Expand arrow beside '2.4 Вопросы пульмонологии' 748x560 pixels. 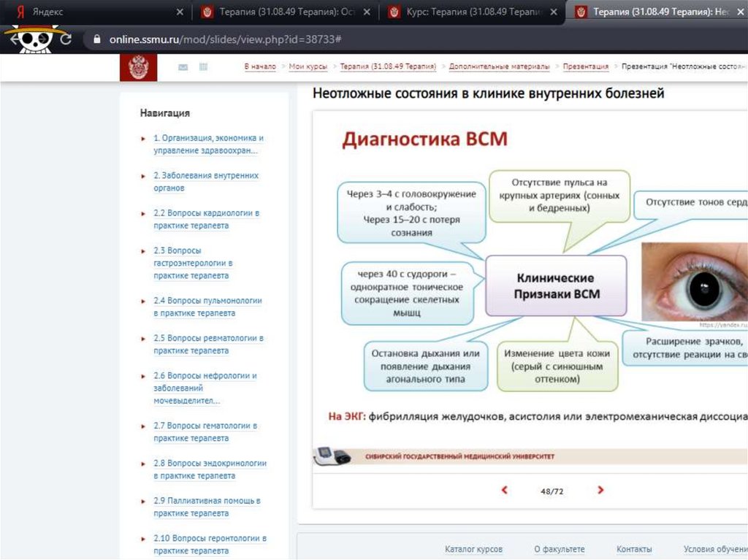click(143, 302)
